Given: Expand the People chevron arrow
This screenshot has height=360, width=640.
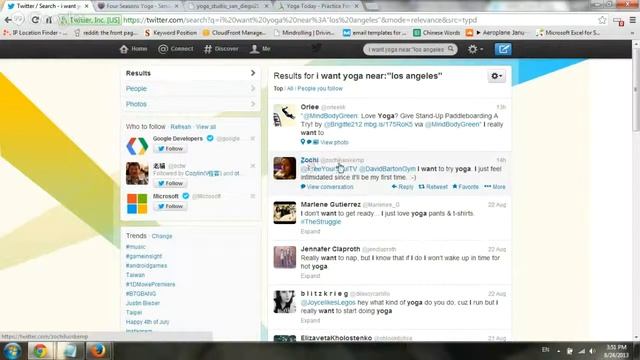Looking at the screenshot, I should tap(253, 89).
